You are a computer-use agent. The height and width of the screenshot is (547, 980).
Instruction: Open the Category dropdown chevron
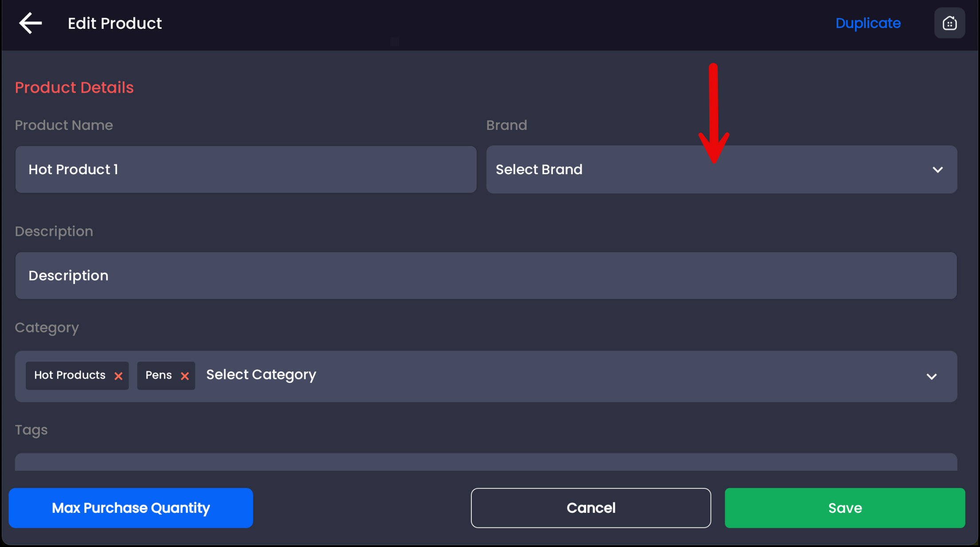pyautogui.click(x=931, y=377)
